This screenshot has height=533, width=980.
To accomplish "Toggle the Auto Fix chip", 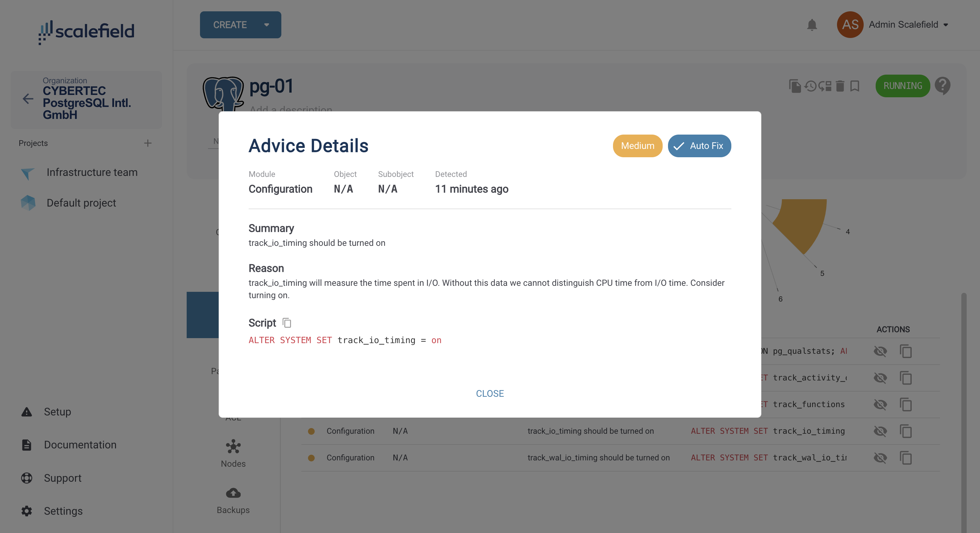I will (699, 146).
